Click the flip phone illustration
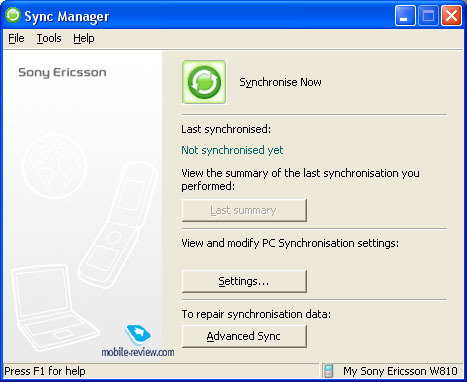467x382 pixels. (118, 224)
